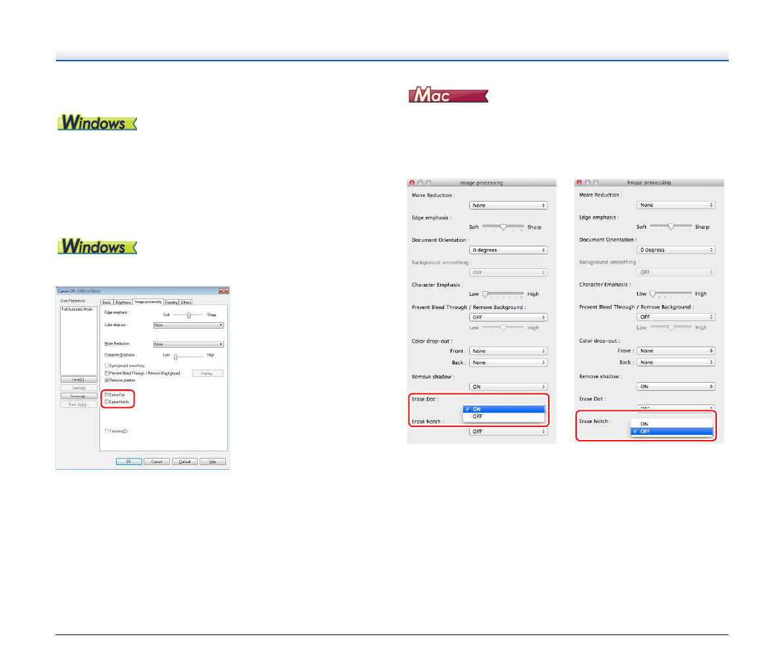Open Document Orientation dropdown in left Mac window
Viewport: 784px width, 672px height.
tap(508, 250)
